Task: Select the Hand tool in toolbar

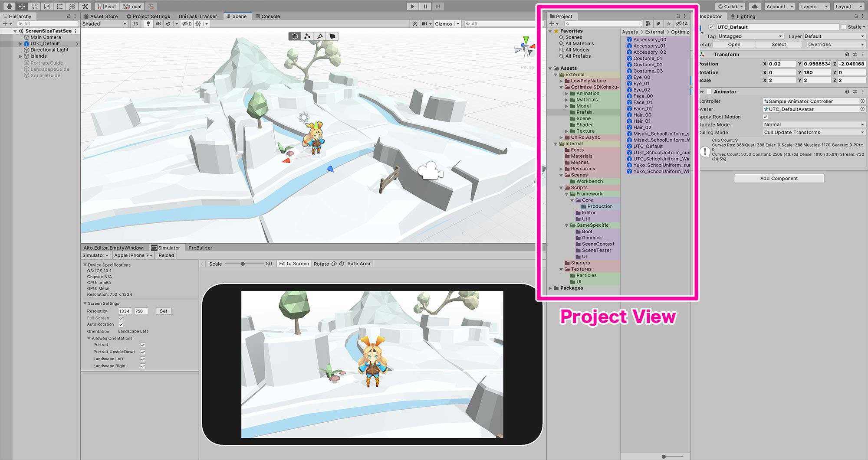Action: pos(10,7)
